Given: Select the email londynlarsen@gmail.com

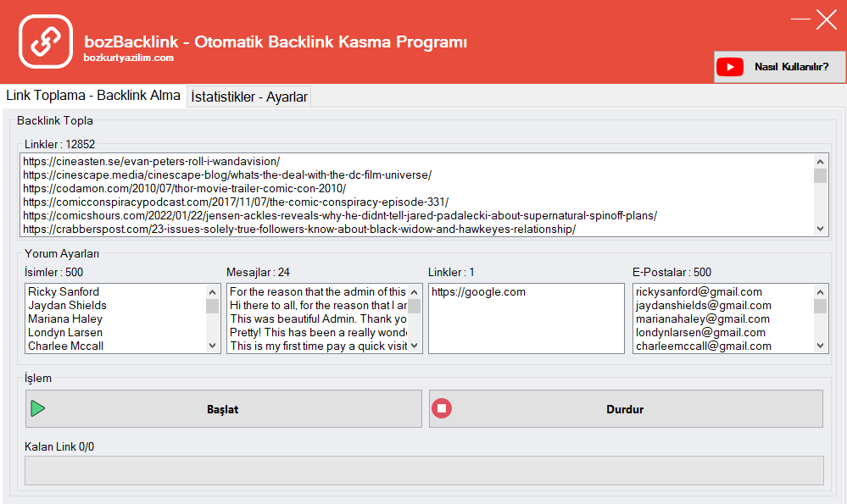Looking at the screenshot, I should click(700, 332).
